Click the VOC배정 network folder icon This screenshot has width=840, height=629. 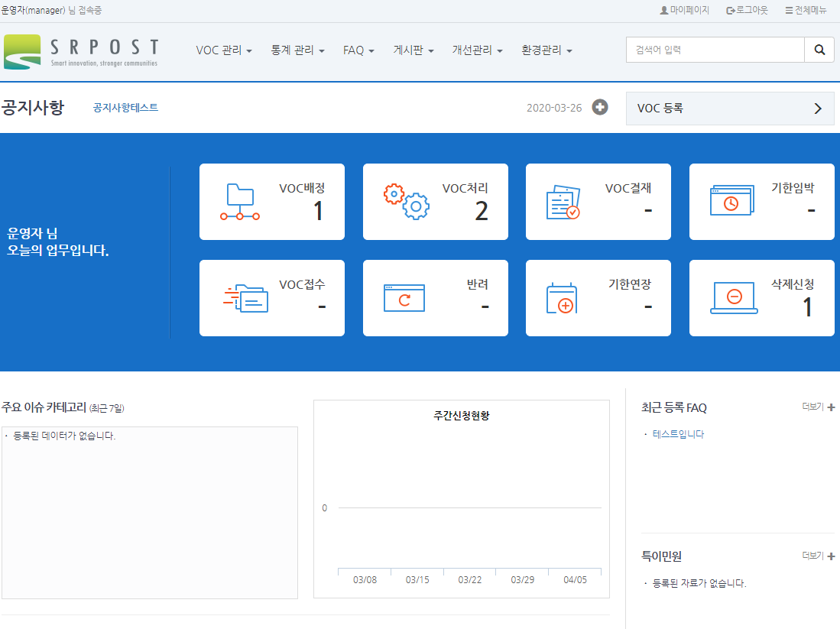240,202
